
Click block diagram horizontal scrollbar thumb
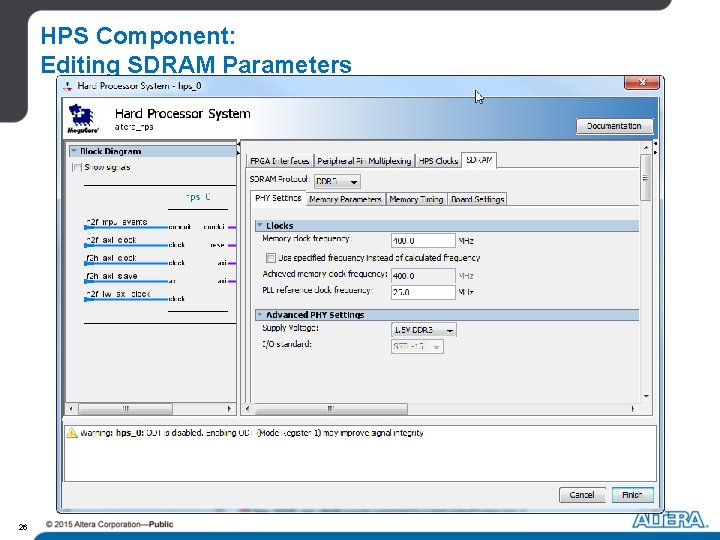pos(125,409)
